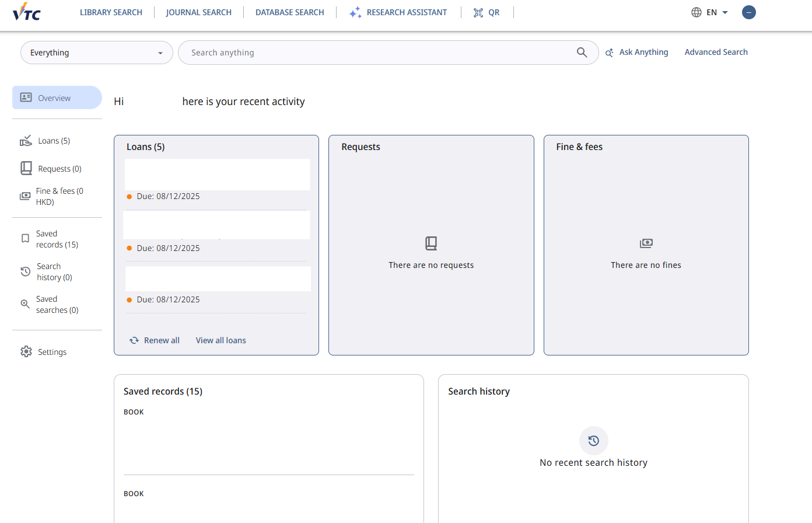
Task: Click the VTC logo
Action: coord(27,12)
